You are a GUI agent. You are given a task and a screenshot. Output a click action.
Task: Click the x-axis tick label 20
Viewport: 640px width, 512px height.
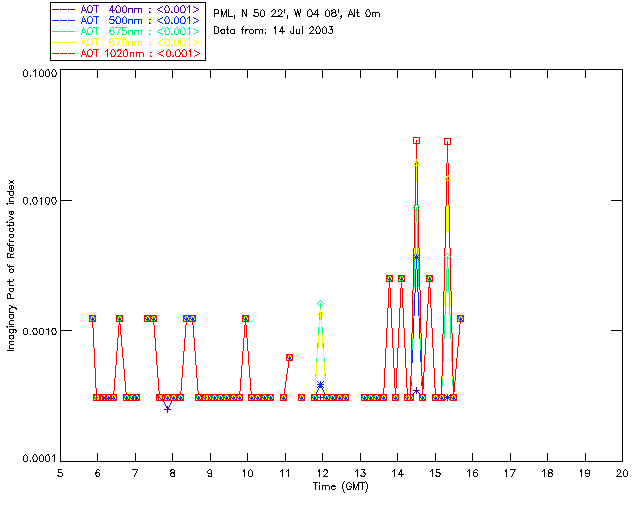(622, 473)
